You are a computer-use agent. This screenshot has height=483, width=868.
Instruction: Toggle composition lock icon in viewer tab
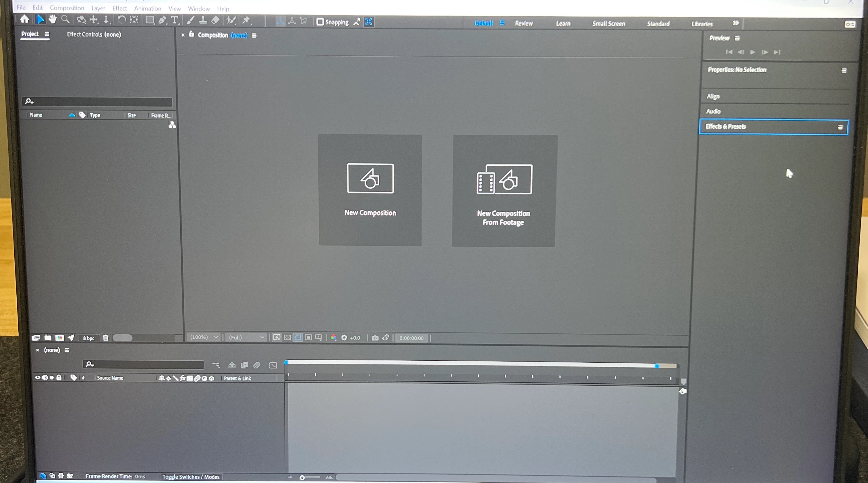[x=192, y=34]
